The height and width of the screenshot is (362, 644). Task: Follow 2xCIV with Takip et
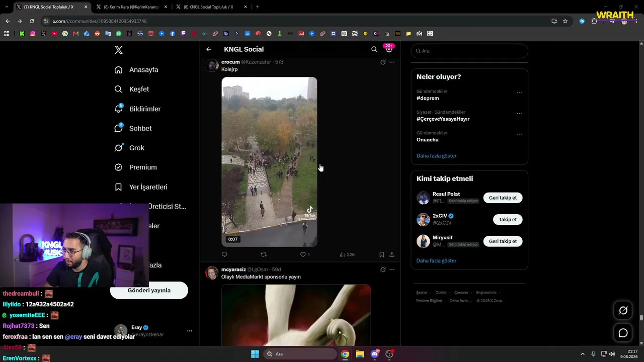(x=508, y=220)
